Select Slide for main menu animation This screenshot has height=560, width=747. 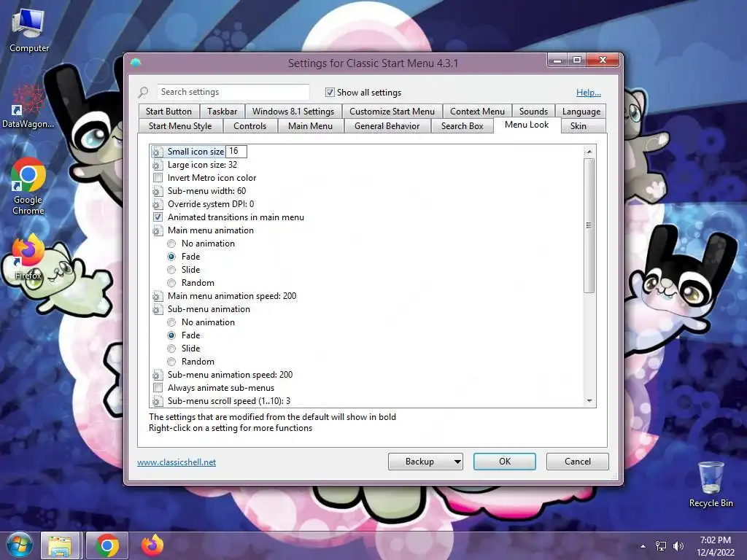point(171,270)
